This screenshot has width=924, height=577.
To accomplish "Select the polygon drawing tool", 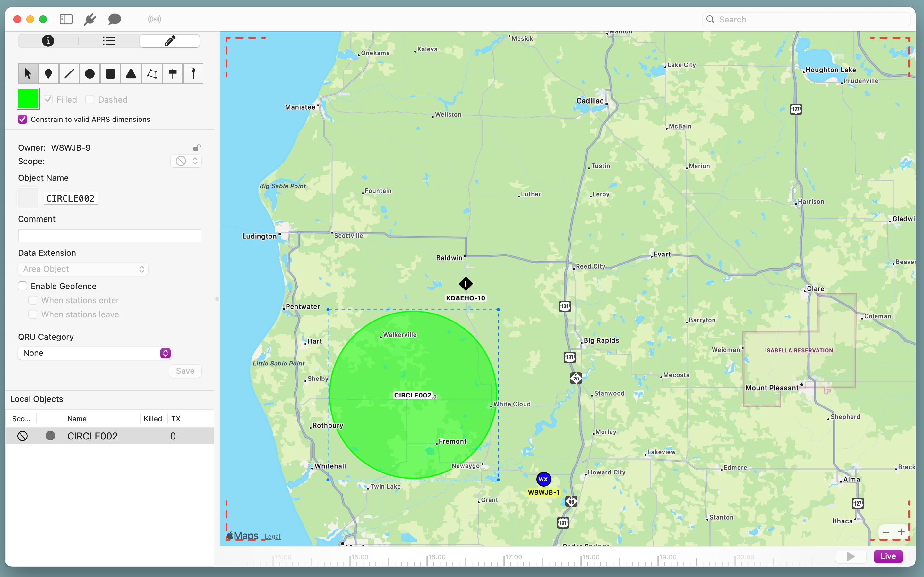I will 151,74.
